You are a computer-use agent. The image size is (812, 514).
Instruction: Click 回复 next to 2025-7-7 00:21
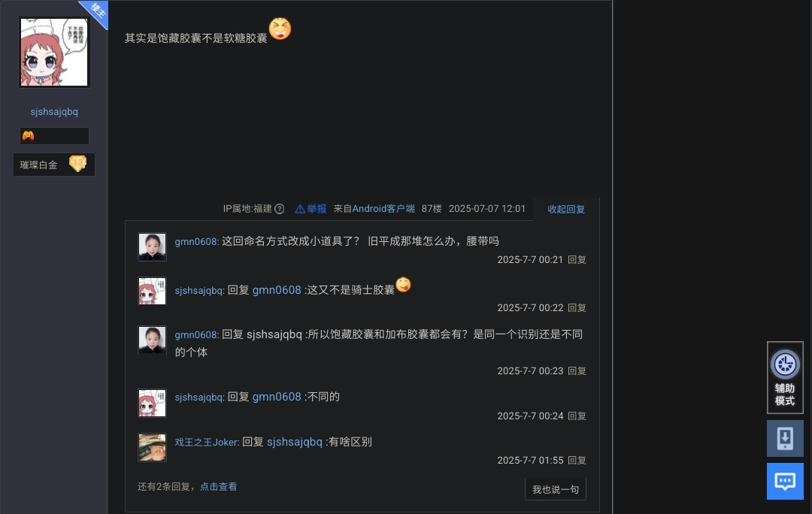577,259
